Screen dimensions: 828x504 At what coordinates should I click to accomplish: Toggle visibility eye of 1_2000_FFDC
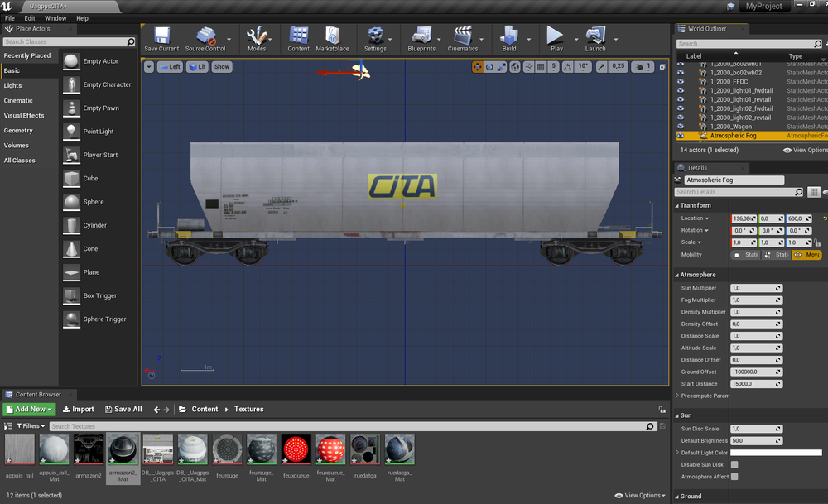681,82
